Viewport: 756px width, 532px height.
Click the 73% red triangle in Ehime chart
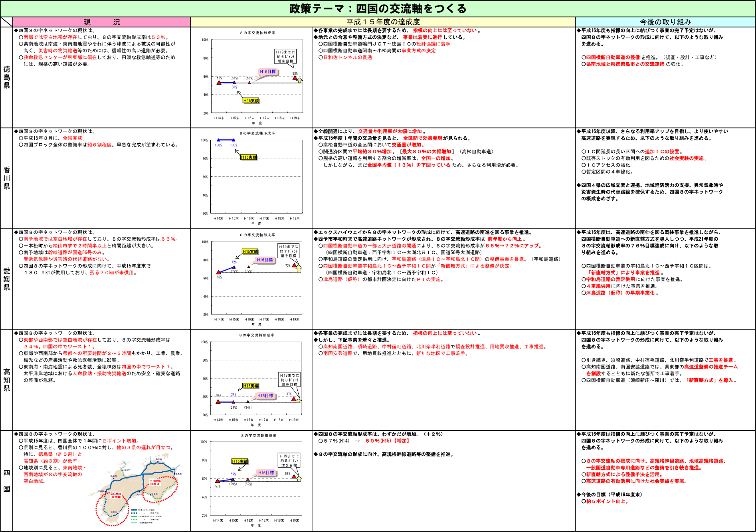pos(294,265)
